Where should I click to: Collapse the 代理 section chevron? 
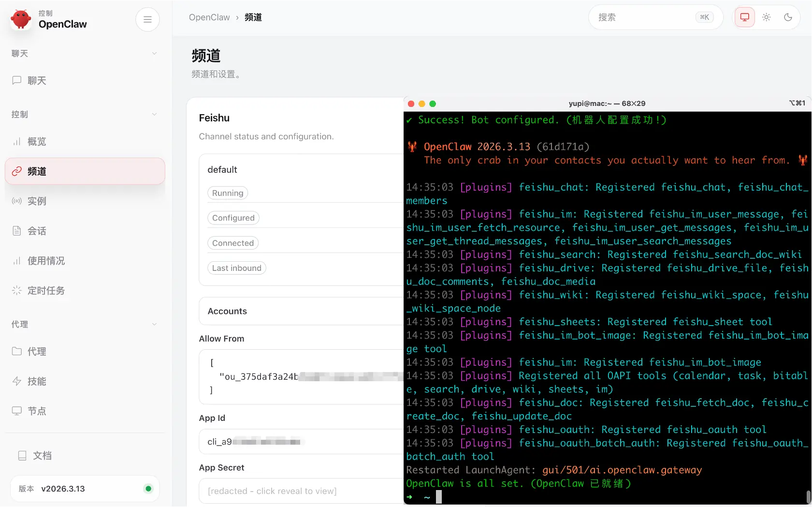[155, 324]
